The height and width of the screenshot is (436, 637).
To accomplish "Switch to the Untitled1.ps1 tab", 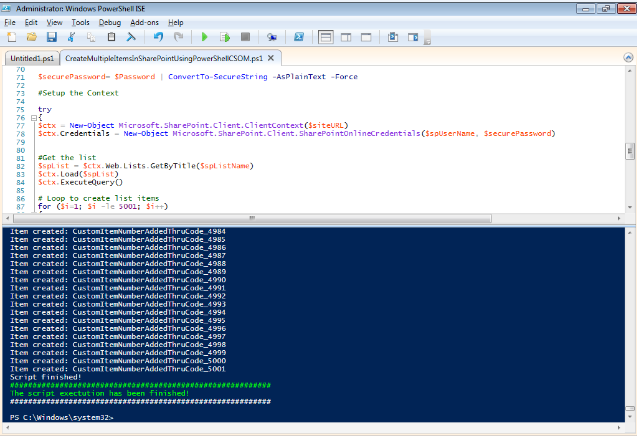I will [32, 59].
